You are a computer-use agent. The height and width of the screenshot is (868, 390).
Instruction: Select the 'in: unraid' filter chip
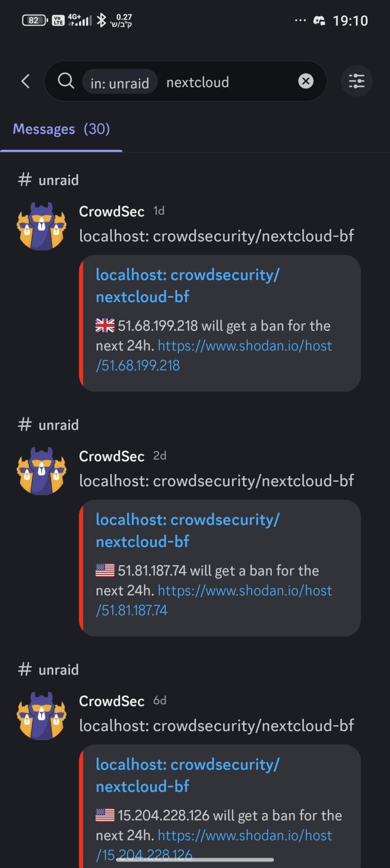[x=119, y=82]
